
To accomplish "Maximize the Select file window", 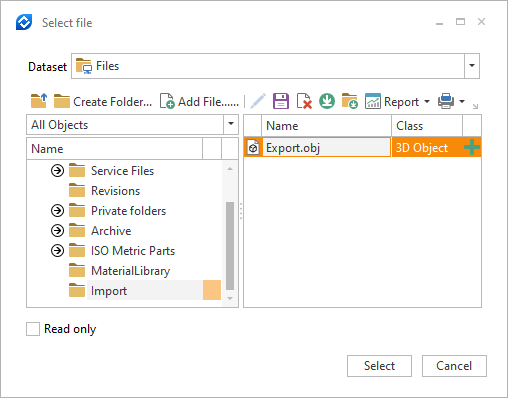I will pyautogui.click(x=460, y=22).
